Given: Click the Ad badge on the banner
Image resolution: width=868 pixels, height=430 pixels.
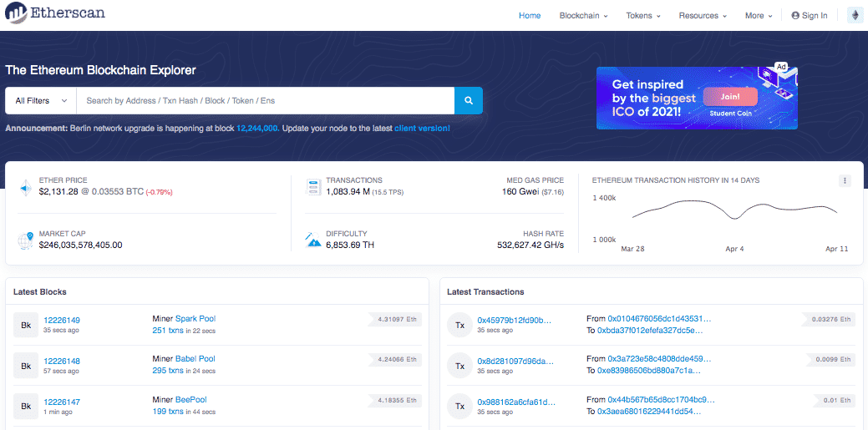Looking at the screenshot, I should coord(781,67).
